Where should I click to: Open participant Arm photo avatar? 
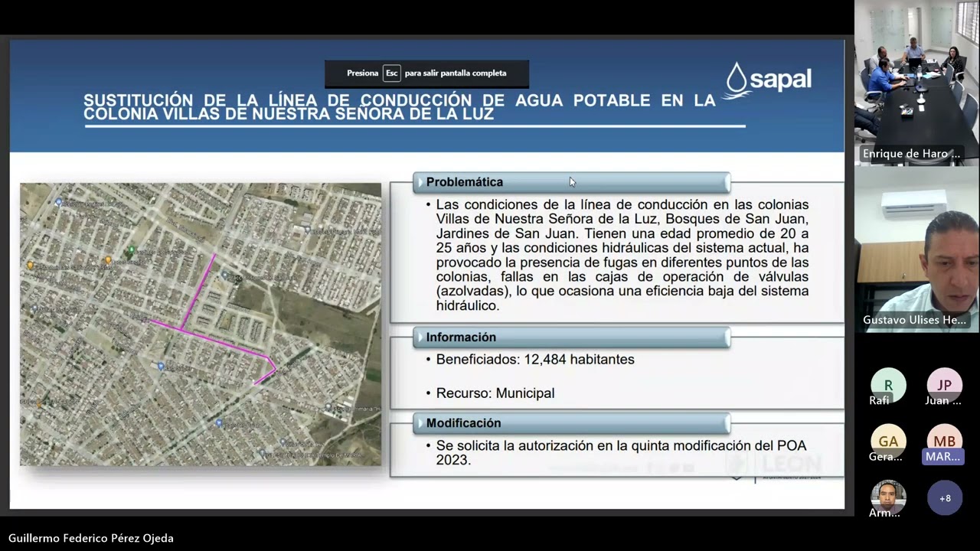[888, 497]
